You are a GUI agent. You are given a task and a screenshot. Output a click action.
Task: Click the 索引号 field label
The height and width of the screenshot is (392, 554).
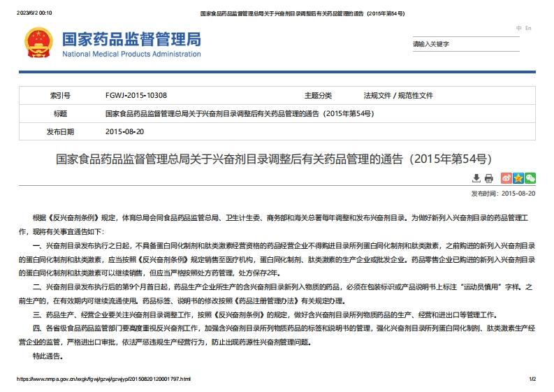[x=60, y=96]
